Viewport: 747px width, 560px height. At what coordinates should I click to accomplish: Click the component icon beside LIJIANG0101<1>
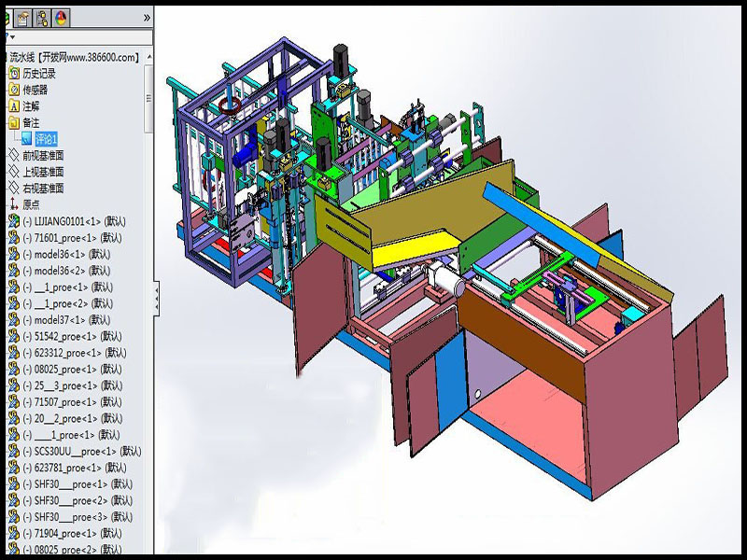coord(13,221)
